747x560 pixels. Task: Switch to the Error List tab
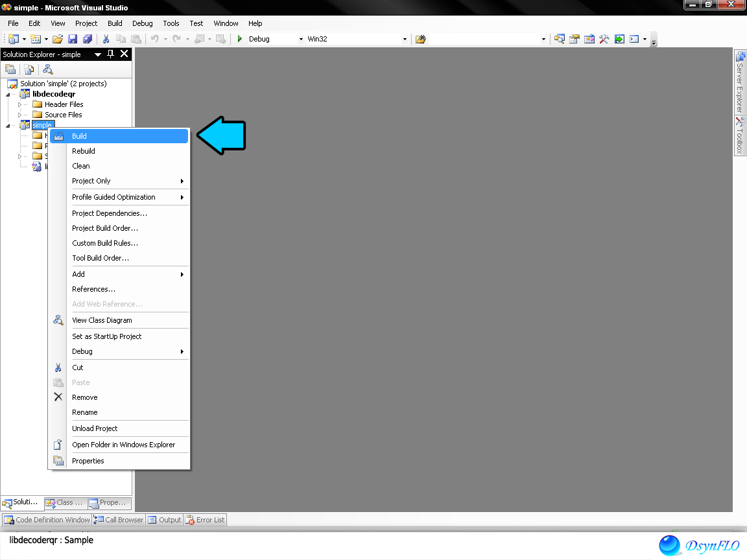click(x=205, y=520)
